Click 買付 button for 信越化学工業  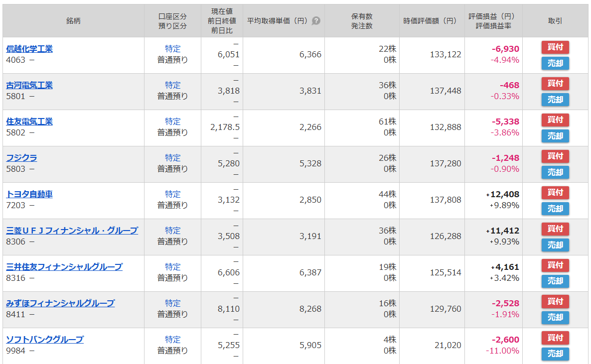click(x=555, y=47)
